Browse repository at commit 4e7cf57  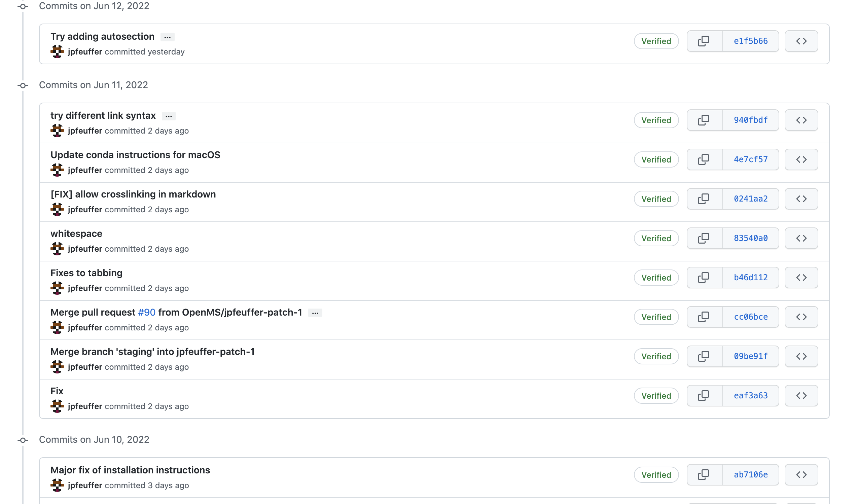coord(801,159)
